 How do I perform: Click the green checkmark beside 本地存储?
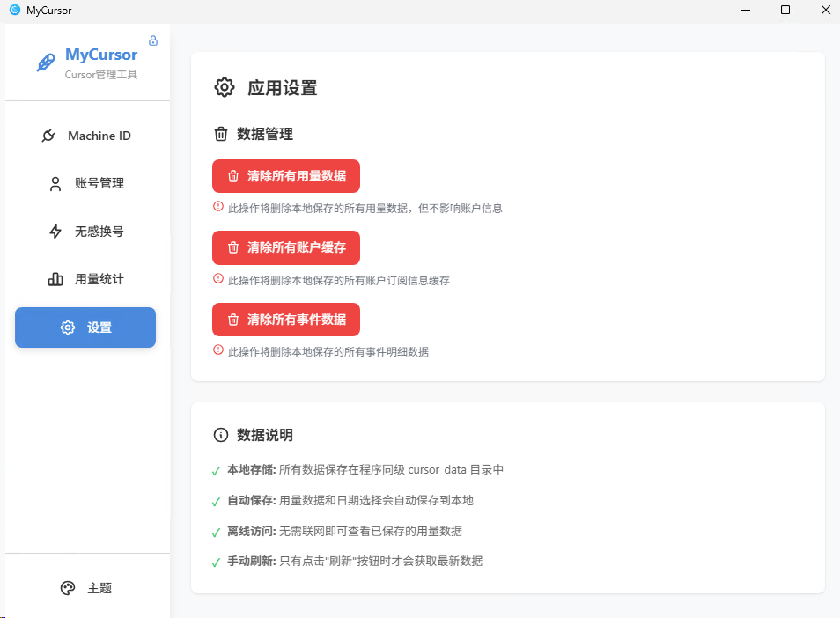pyautogui.click(x=216, y=470)
